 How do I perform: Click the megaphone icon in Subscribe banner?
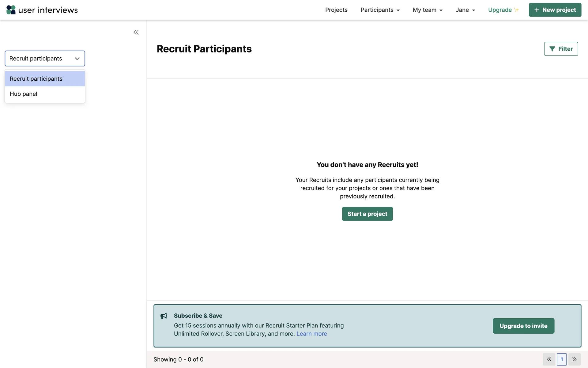(164, 316)
